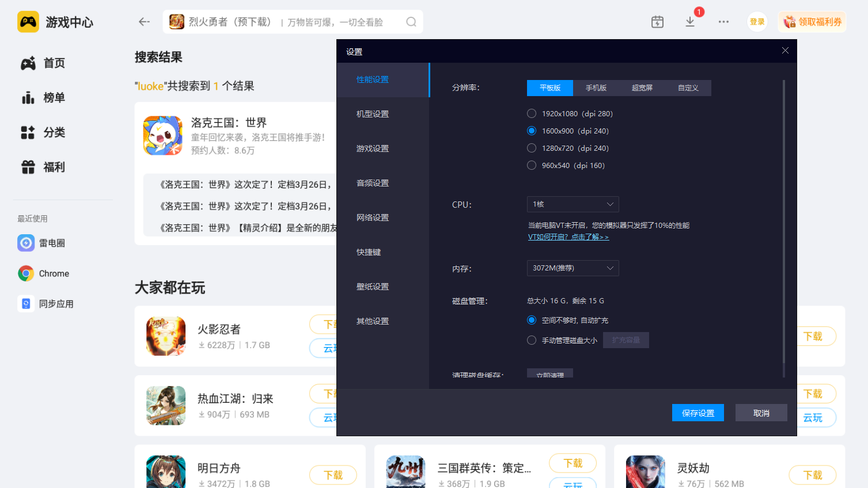Screen dimensions: 868x488
Task: Click the 游戏中心 controller logo icon
Action: (x=28, y=22)
